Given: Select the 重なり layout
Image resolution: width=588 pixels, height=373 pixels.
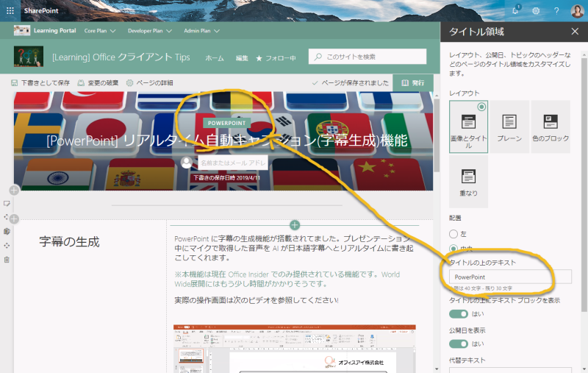Looking at the screenshot, I should point(468,182).
